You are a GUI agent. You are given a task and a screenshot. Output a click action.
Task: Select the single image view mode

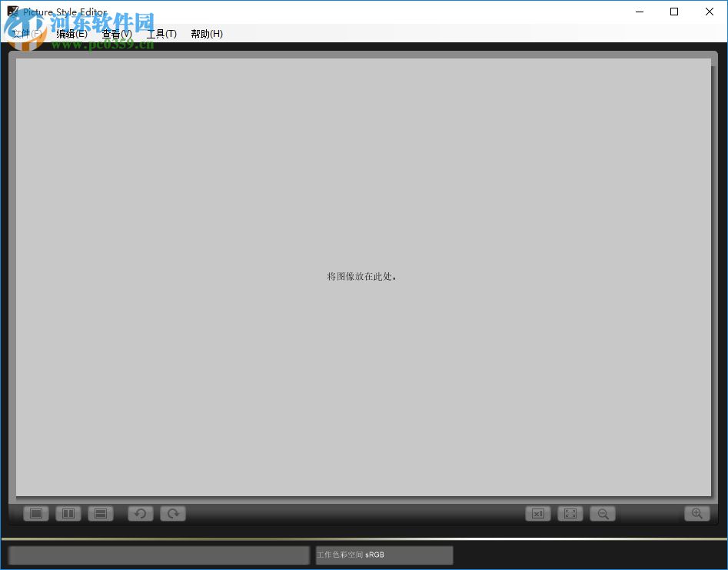pos(35,513)
